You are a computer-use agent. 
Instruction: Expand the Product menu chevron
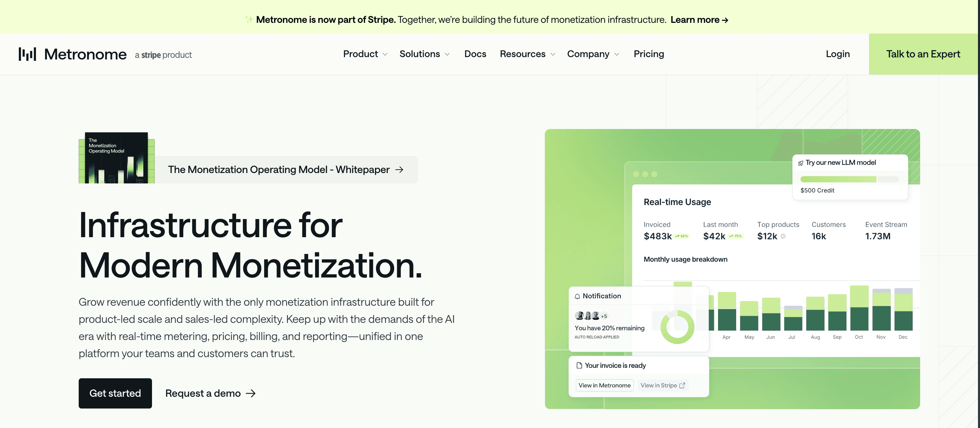pos(385,55)
